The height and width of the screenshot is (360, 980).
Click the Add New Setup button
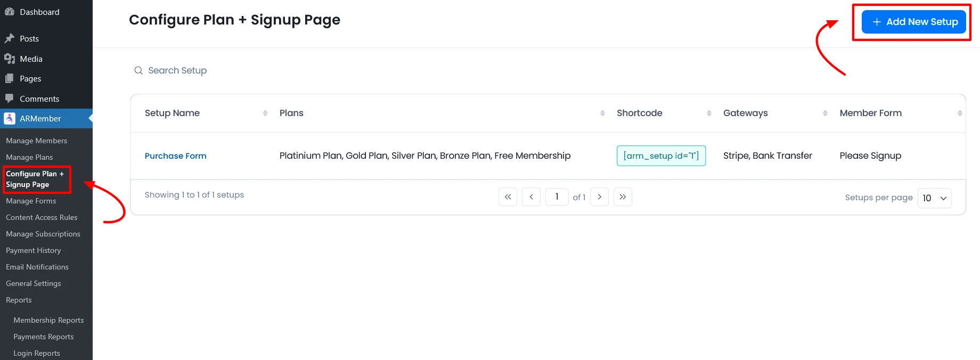click(x=914, y=22)
